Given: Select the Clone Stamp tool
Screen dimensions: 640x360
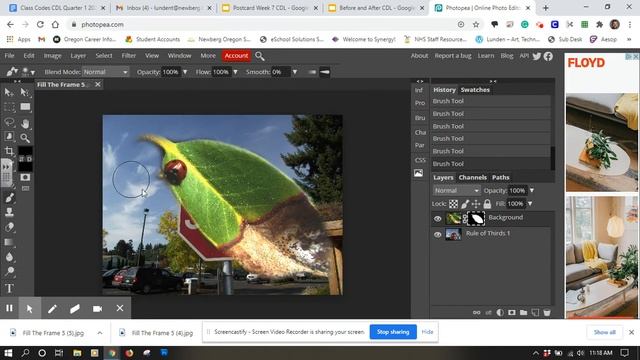Looking at the screenshot, I should click(9, 212).
